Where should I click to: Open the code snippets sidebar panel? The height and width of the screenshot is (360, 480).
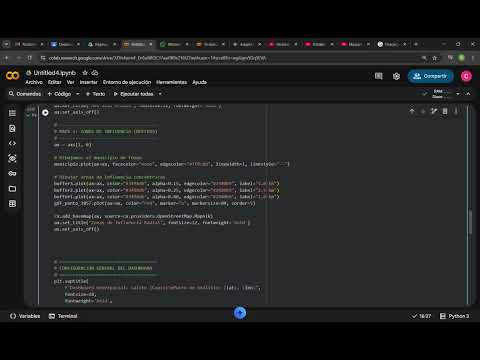pyautogui.click(x=12, y=143)
